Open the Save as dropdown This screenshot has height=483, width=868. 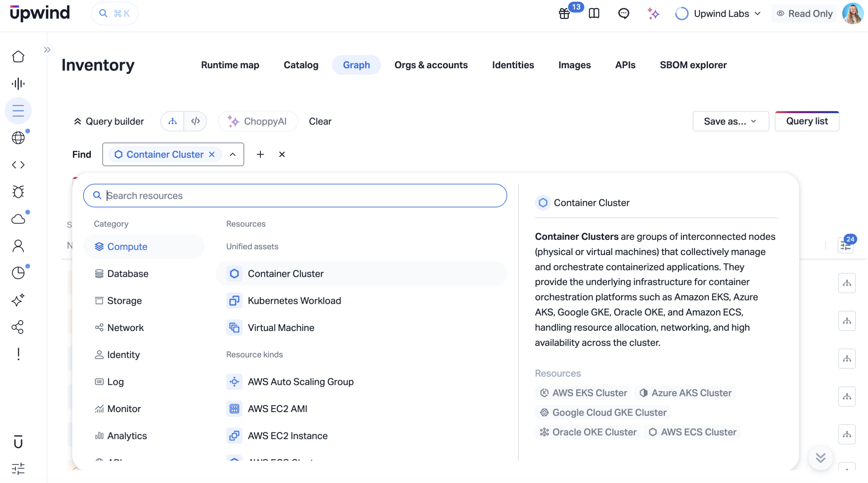pyautogui.click(x=731, y=121)
